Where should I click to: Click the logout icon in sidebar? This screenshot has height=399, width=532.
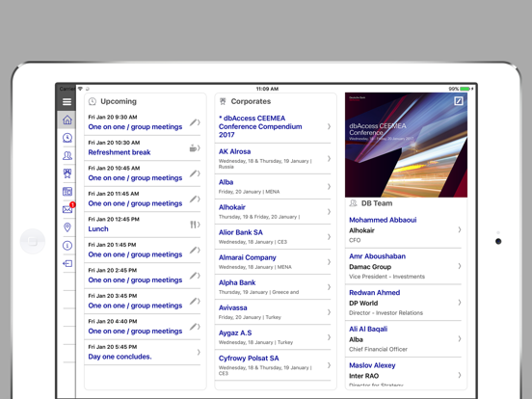coord(67,263)
